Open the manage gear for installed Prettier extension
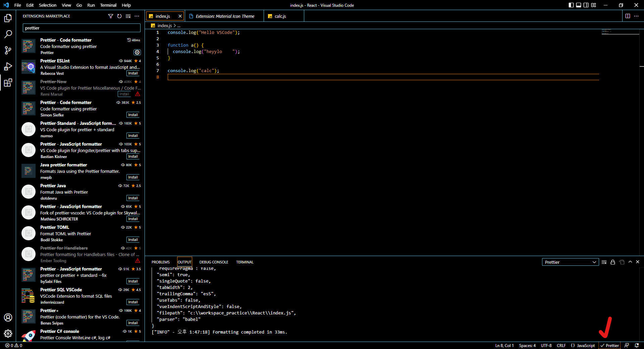644x349 pixels. [137, 52]
